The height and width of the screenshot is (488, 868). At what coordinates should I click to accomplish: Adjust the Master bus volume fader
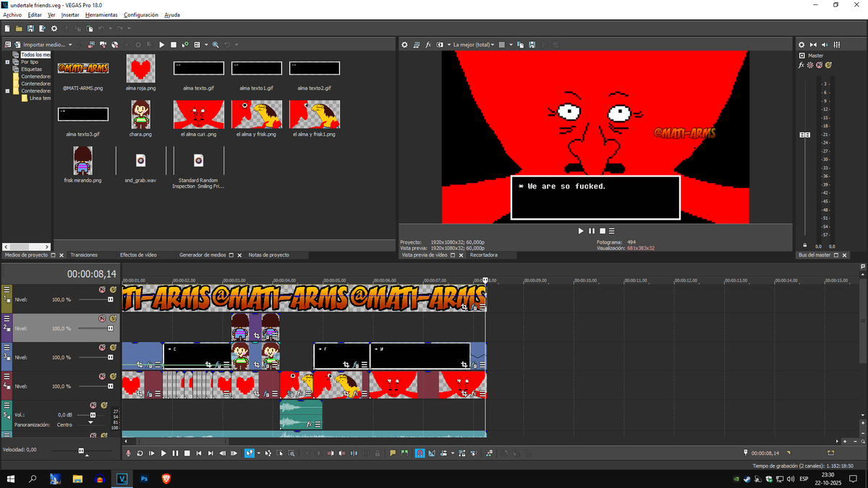804,135
